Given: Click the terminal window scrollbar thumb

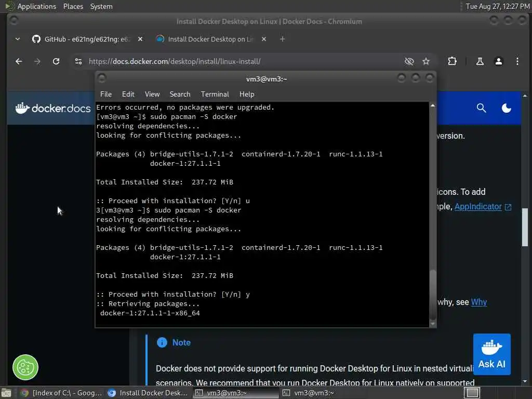Looking at the screenshot, I should (x=433, y=294).
